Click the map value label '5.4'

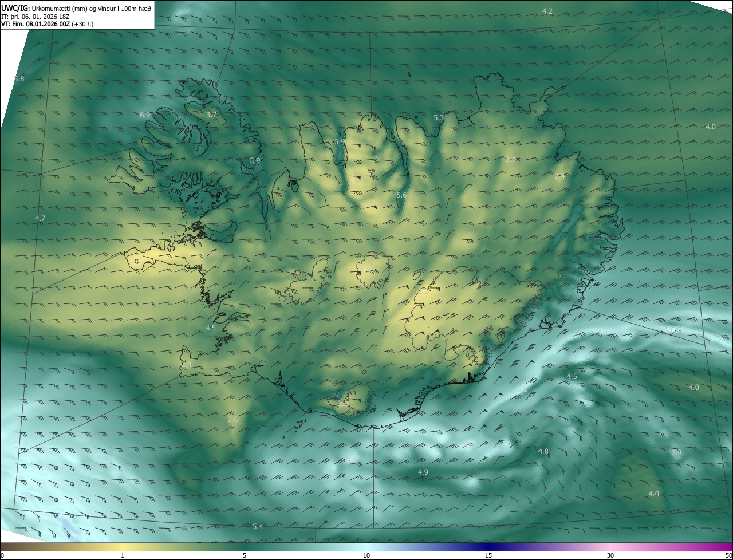click(258, 527)
